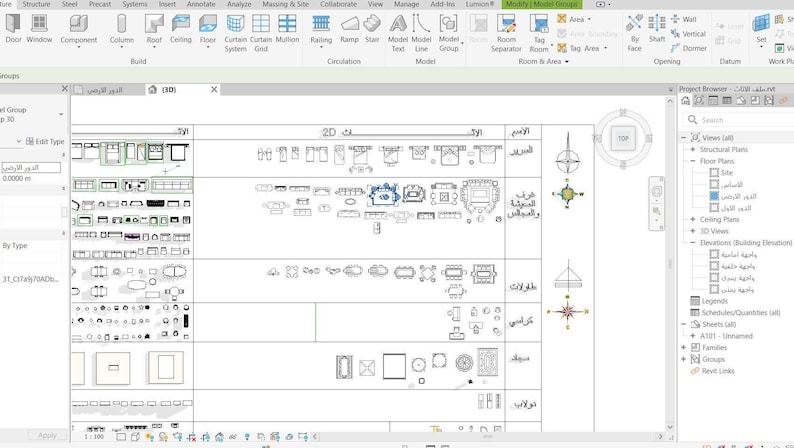The height and width of the screenshot is (448, 794).
Task: Open the Detail Level control in view bar
Action: (x=121, y=436)
